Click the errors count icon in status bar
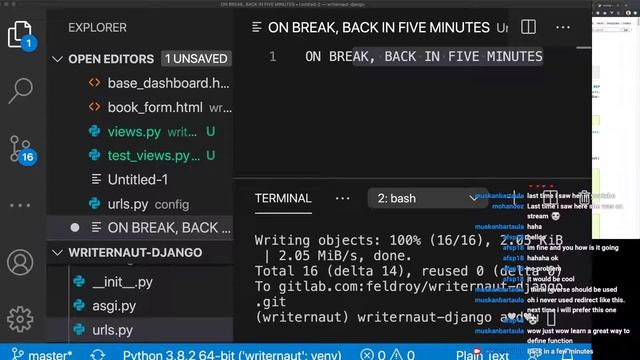 point(367,354)
